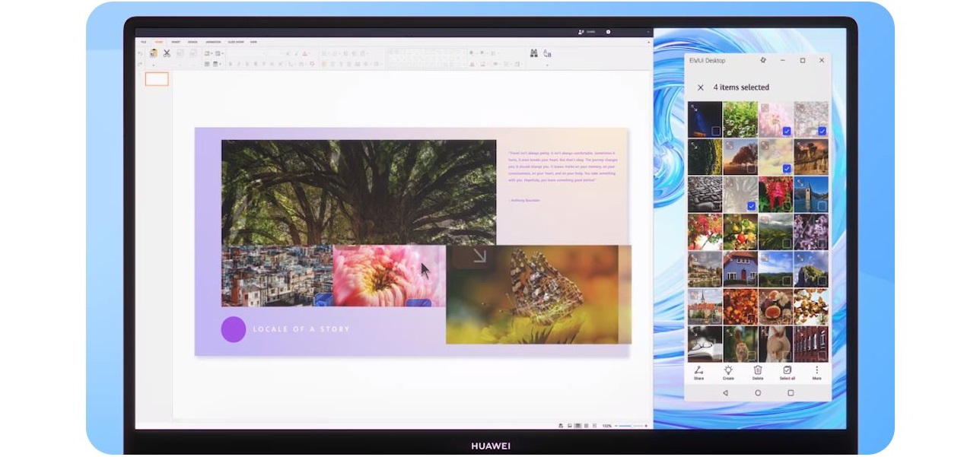Click the Paste clipboard icon
Image resolution: width=980 pixels, height=457 pixels.
pos(154,53)
